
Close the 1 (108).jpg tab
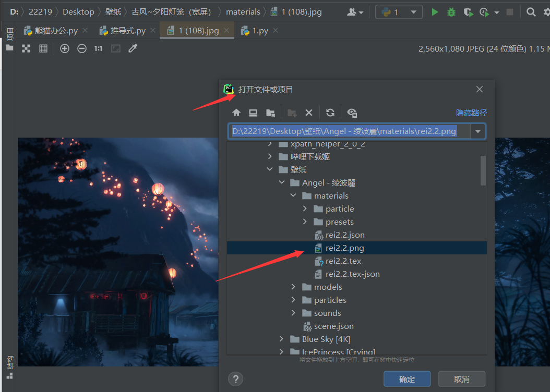pyautogui.click(x=226, y=31)
